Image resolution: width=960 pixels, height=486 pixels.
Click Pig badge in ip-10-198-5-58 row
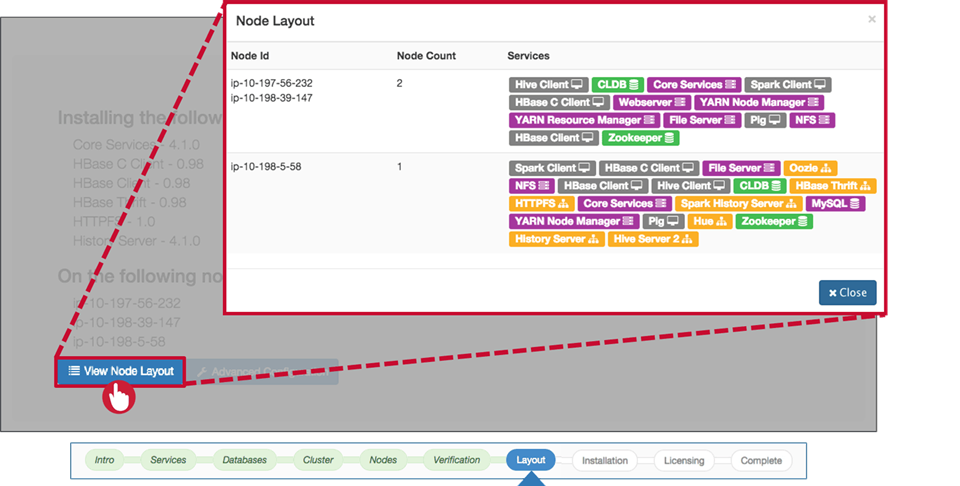[663, 221]
